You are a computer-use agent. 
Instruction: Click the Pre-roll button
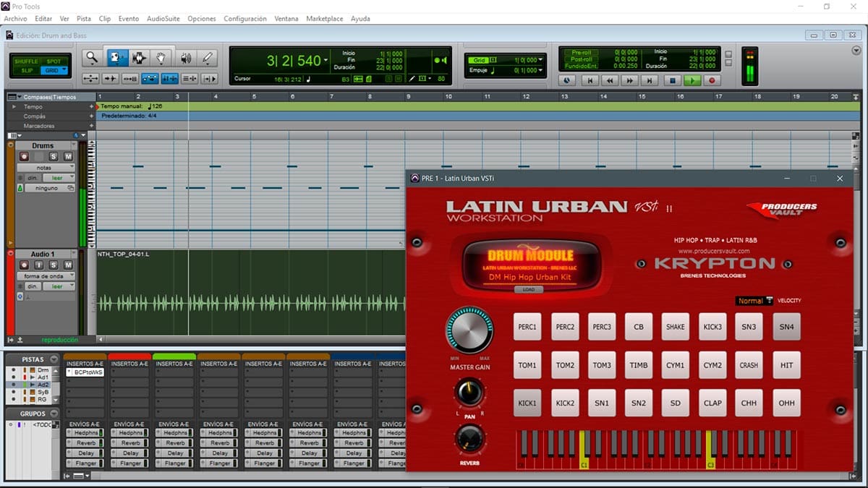581,52
